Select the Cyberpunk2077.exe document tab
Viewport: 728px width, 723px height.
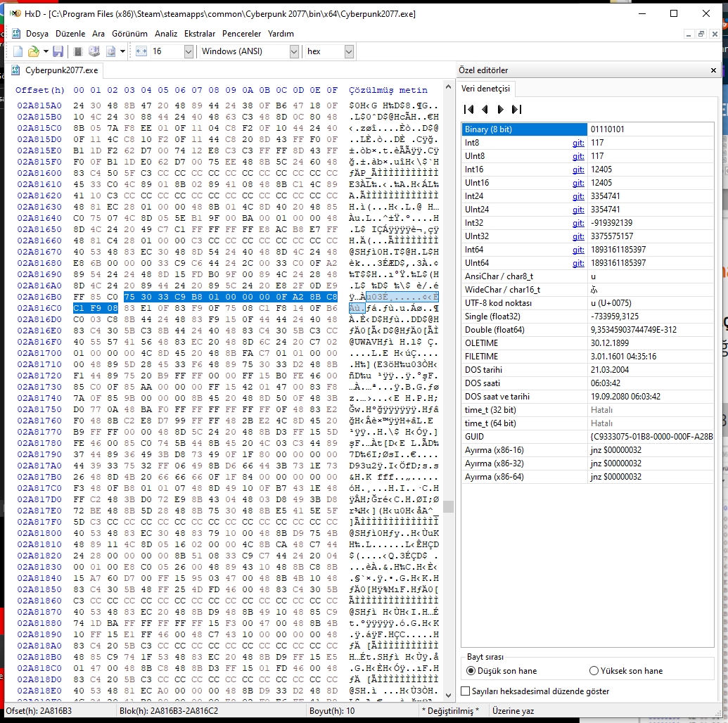pyautogui.click(x=56, y=70)
